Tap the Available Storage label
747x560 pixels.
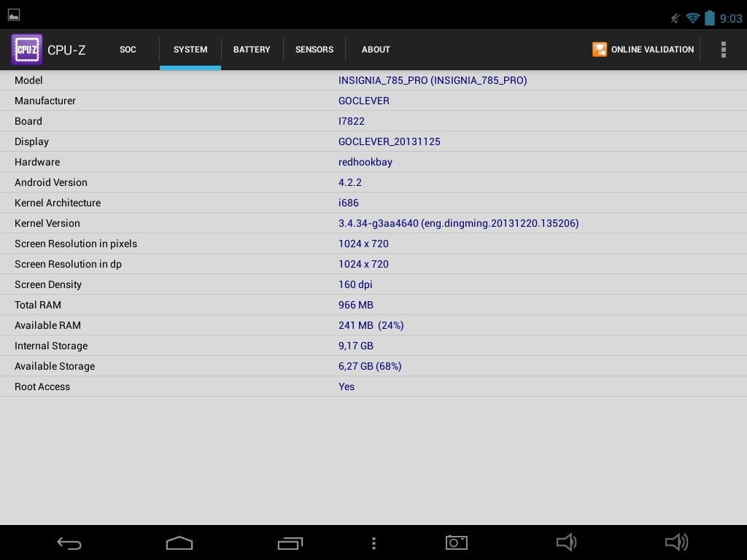click(x=55, y=367)
